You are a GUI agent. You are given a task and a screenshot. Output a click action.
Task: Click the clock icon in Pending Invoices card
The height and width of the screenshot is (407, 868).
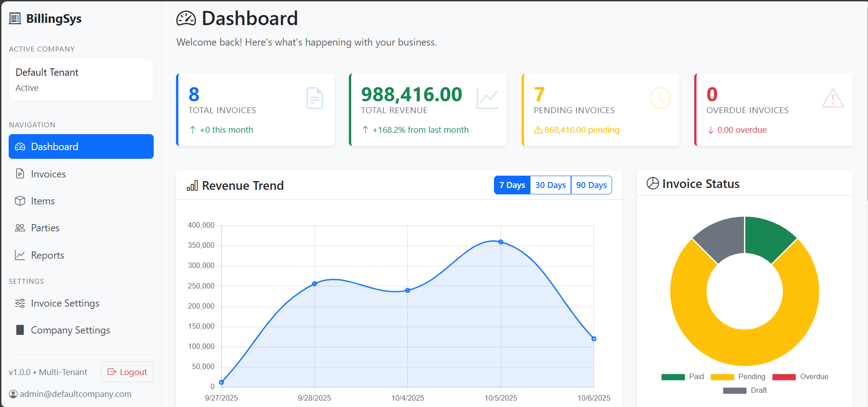pos(660,98)
